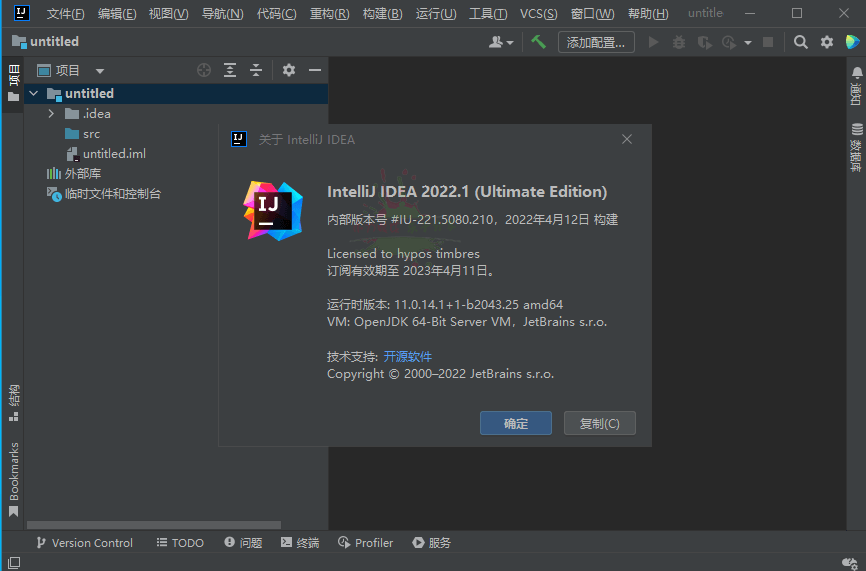Click the build project hammer icon

tap(538, 42)
